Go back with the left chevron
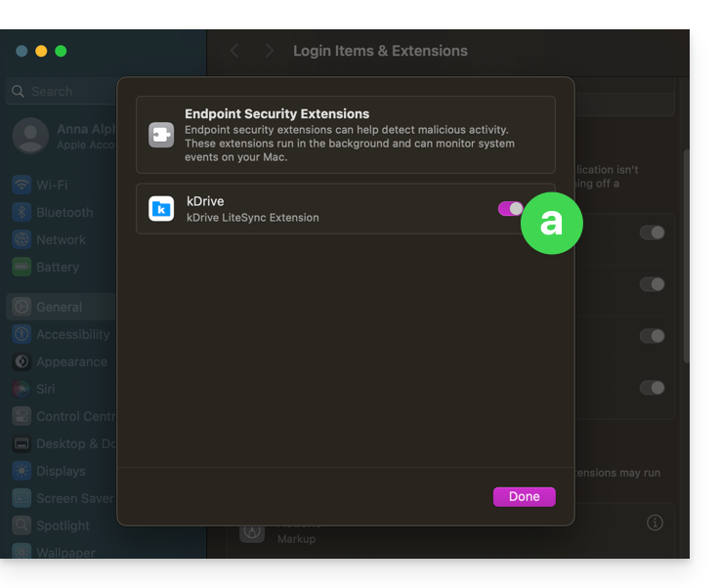Viewport: 719px width, 588px height. click(234, 51)
